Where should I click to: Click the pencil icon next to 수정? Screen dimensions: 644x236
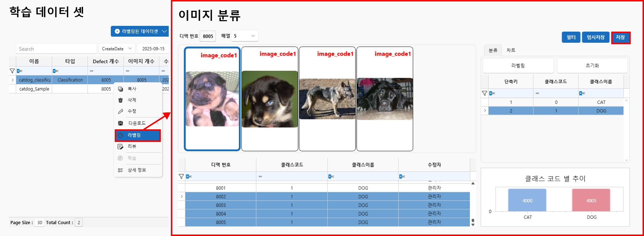click(121, 111)
